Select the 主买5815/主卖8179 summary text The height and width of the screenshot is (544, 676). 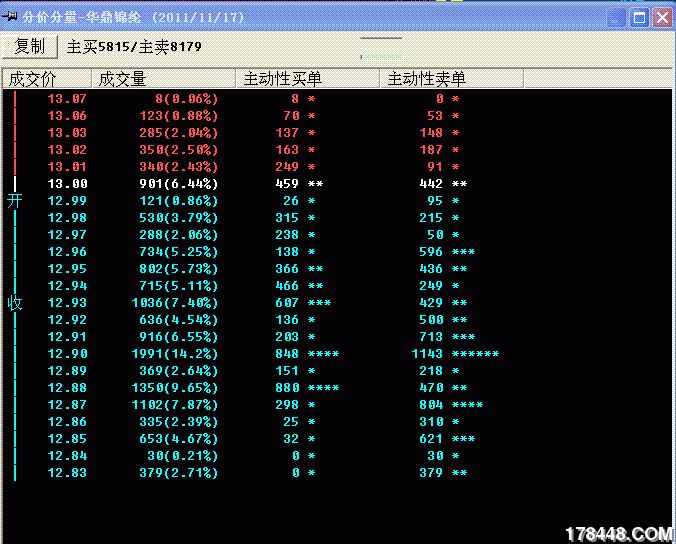coord(134,47)
